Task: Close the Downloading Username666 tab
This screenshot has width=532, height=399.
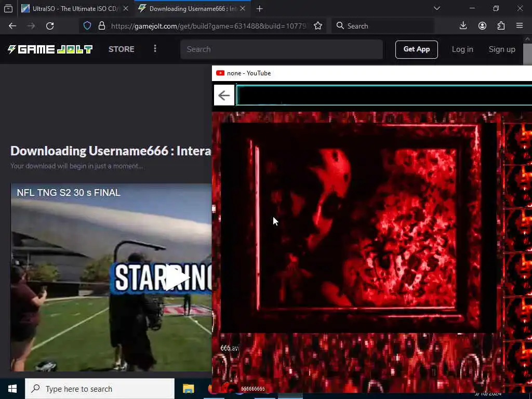Action: coord(243,8)
